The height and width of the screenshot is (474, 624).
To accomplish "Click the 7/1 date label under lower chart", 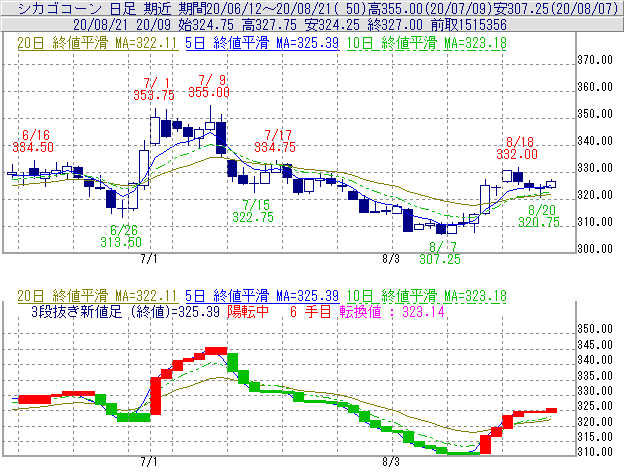I will tap(149, 462).
